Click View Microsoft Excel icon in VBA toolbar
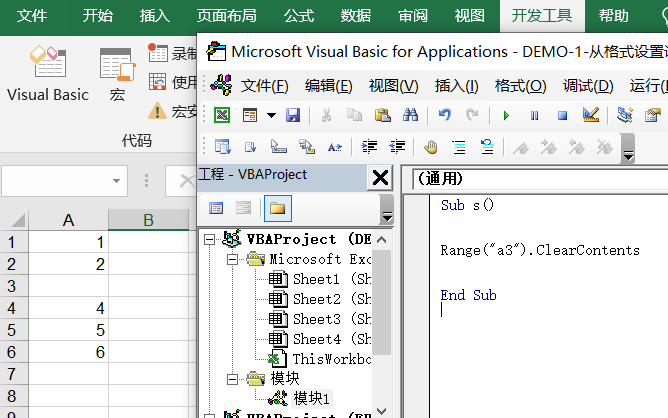This screenshot has height=418, width=668. (222, 115)
